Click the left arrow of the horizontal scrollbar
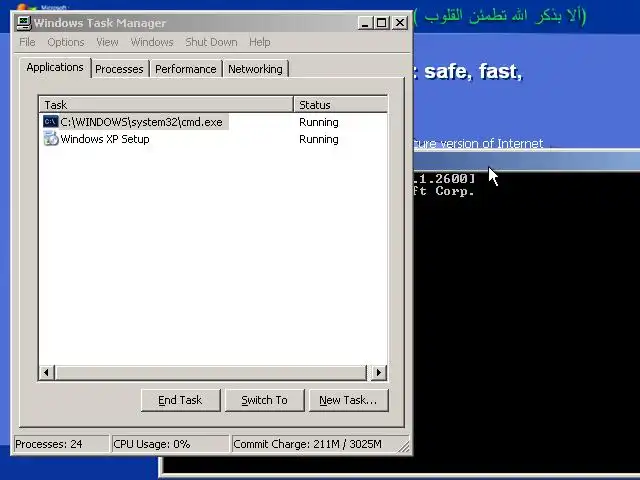This screenshot has height=480, width=640. tap(47, 372)
